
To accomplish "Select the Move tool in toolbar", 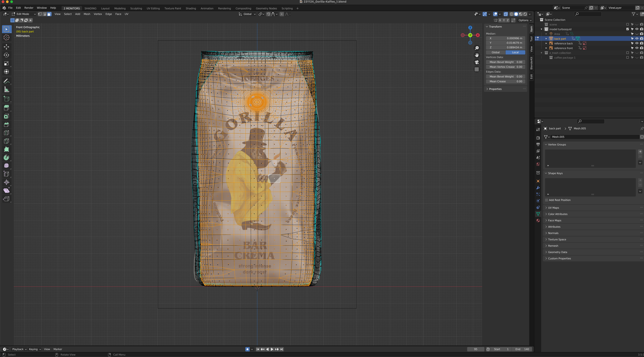I will click(x=6, y=47).
